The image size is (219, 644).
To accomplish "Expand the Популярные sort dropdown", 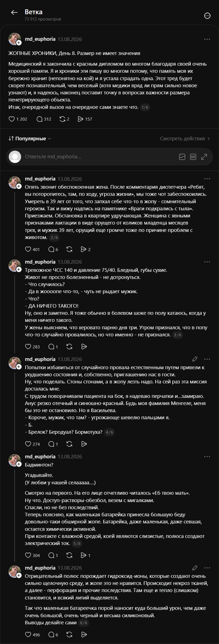I will tap(30, 138).
